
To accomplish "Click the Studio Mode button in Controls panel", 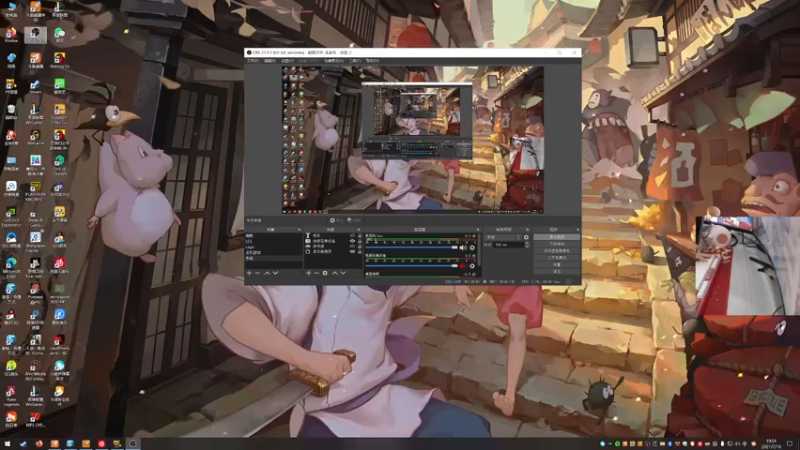I will [x=557, y=258].
